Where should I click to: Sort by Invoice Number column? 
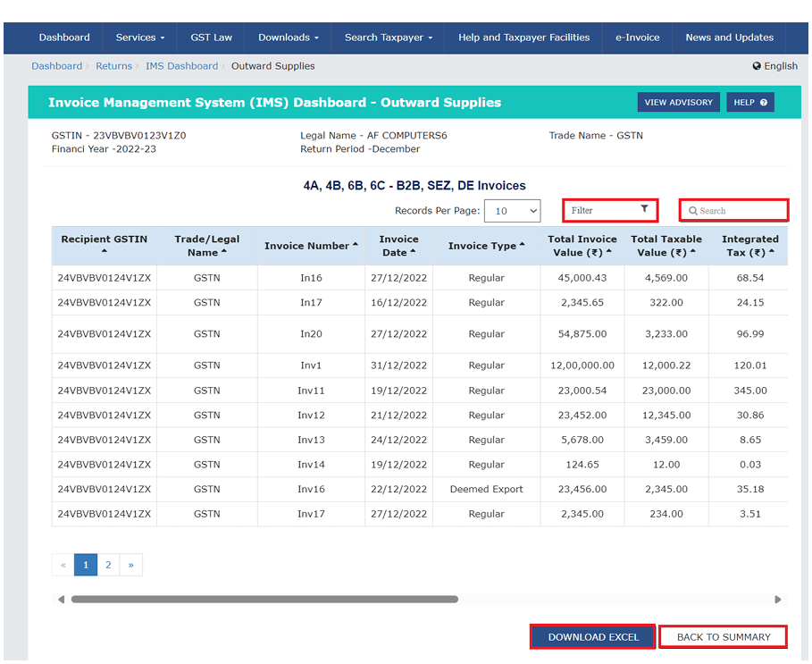click(x=311, y=246)
